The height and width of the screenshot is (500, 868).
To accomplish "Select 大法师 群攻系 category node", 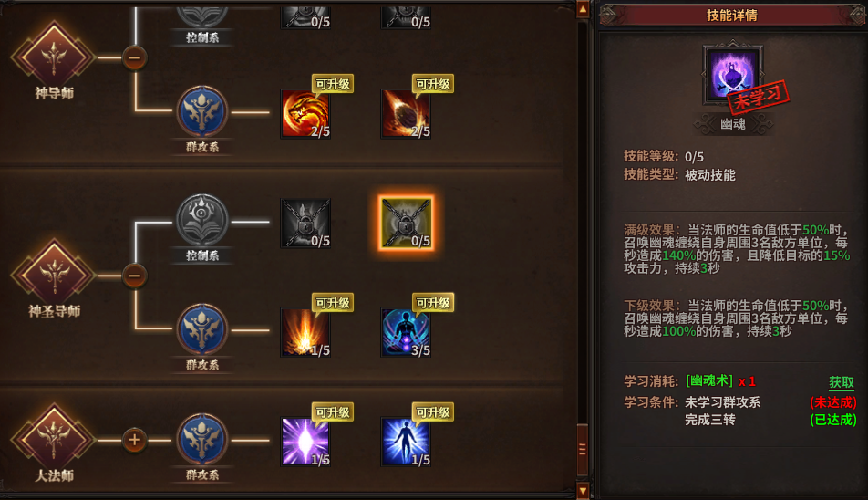I will [202, 439].
